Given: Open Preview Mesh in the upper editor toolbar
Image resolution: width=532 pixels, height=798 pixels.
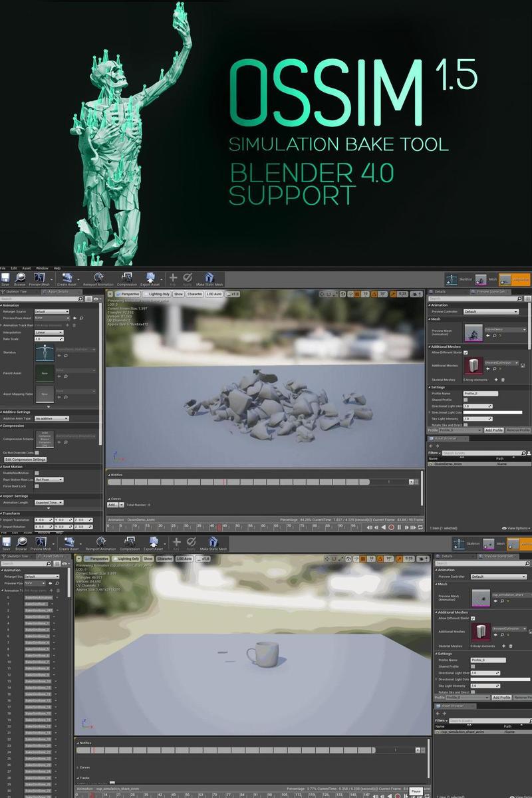Looking at the screenshot, I should pos(39,279).
